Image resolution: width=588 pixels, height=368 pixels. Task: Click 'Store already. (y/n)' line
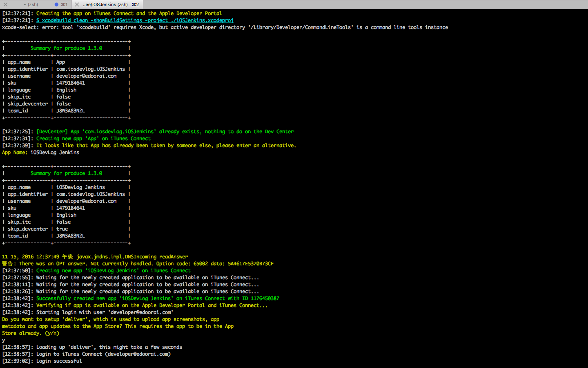pyautogui.click(x=31, y=333)
